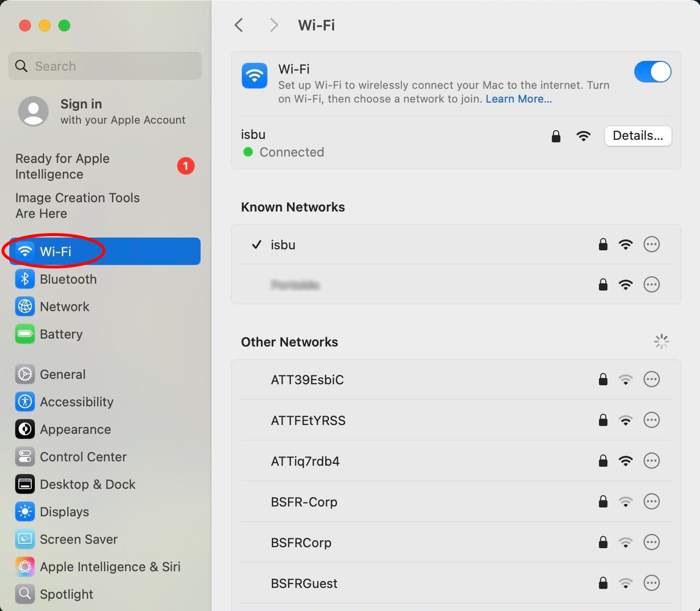Select the BSFRCorp network
This screenshot has width=700, height=611.
456,542
